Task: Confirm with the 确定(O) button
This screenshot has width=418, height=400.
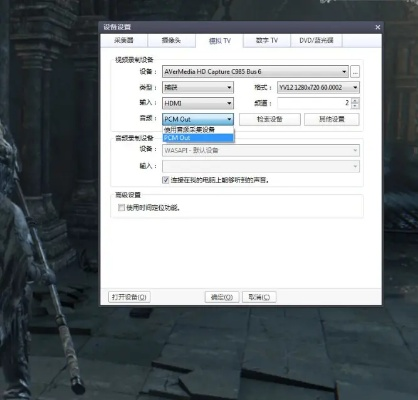Action: [x=222, y=297]
